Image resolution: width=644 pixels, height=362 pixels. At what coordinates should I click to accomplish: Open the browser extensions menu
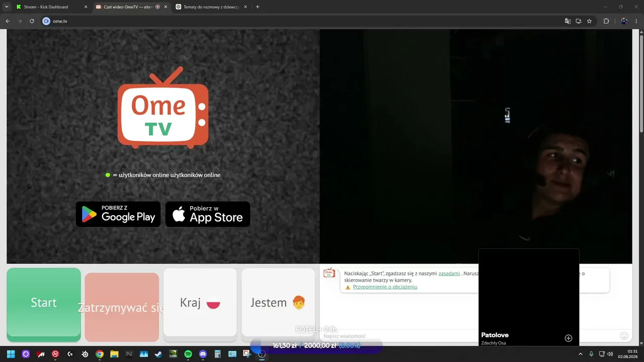(606, 21)
